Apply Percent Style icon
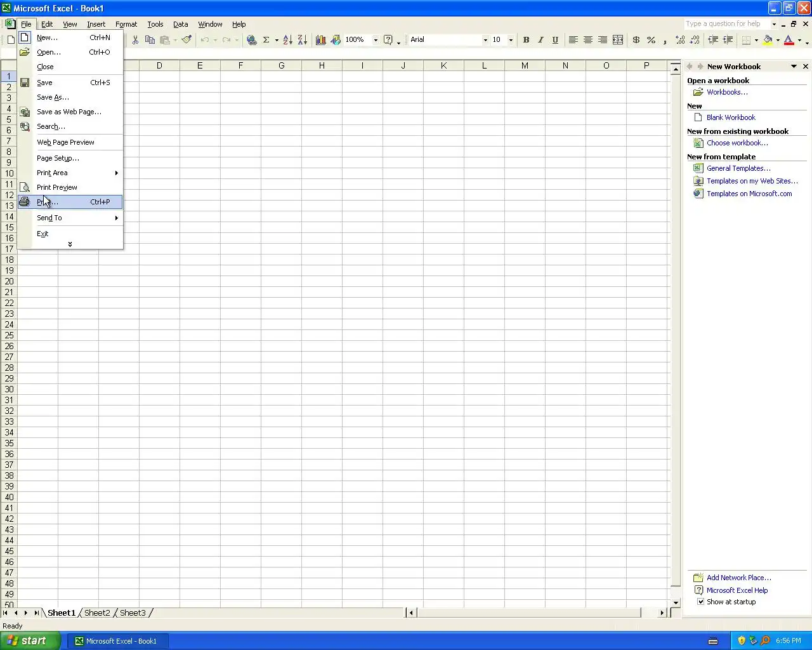 click(x=651, y=39)
